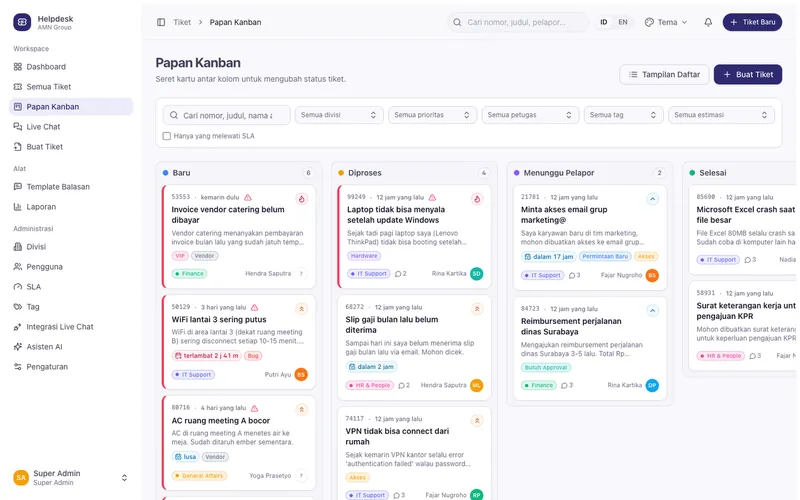The image size is (800, 500).
Task: Switch language to ID
Action: [604, 22]
